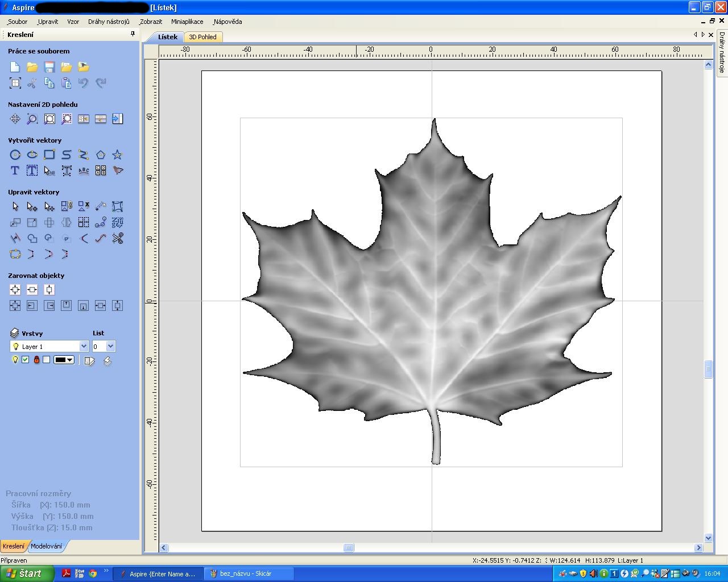Open the List sheet number dropdown

click(110, 346)
